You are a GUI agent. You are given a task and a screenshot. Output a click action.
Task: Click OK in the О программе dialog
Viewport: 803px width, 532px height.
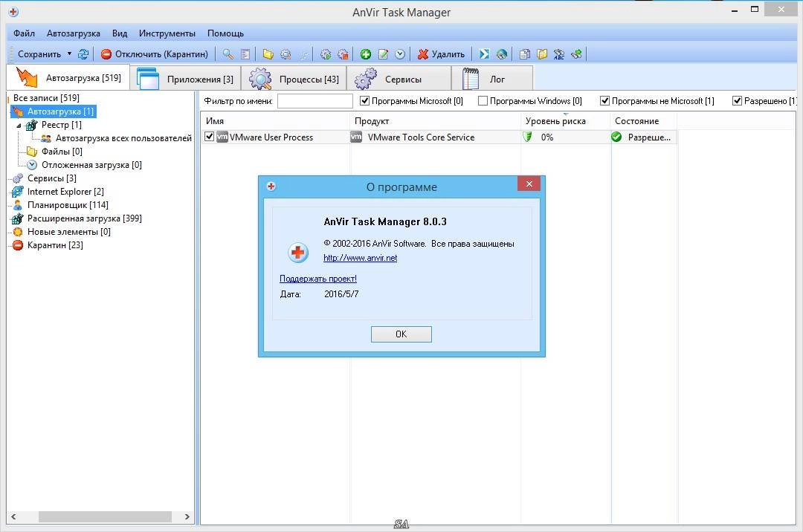[x=401, y=334]
